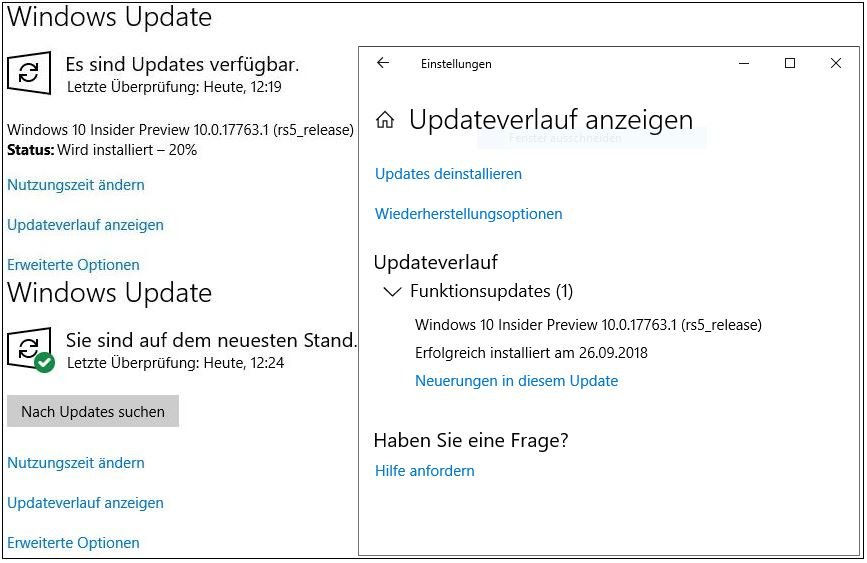Maximize the Einstellungen window
The image size is (867, 563).
790,63
